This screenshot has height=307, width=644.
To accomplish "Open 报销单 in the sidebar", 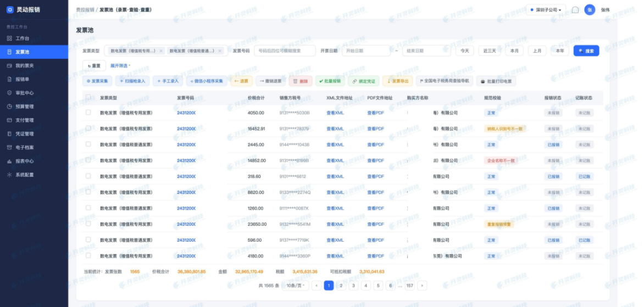I will (x=34, y=79).
